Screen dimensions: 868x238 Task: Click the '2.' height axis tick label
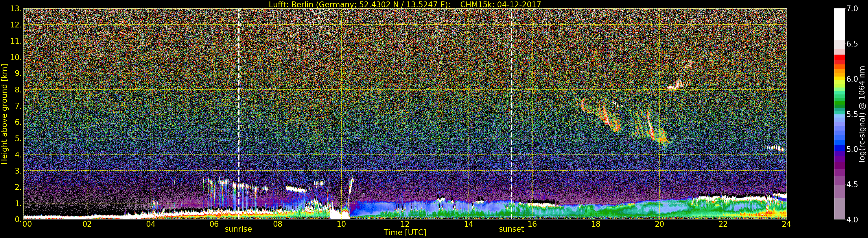point(18,187)
